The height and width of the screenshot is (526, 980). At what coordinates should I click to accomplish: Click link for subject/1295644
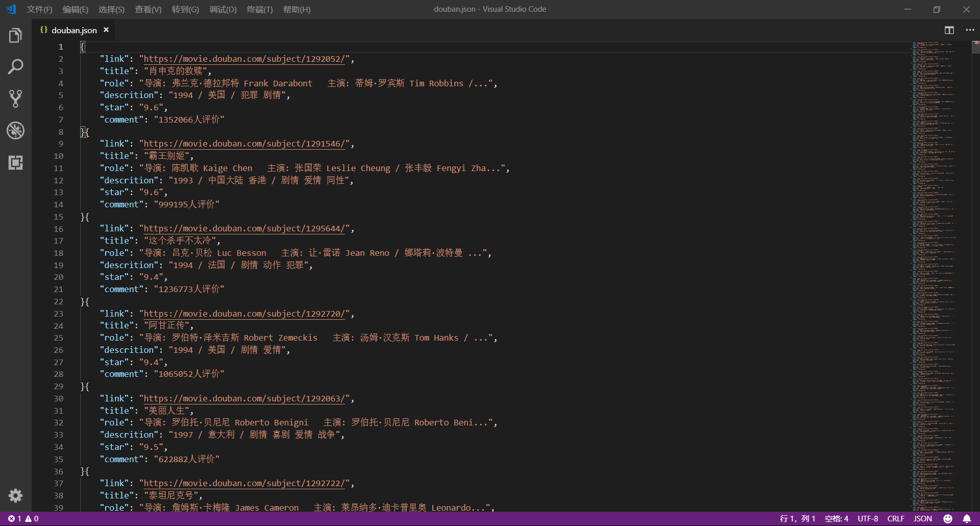coord(244,228)
